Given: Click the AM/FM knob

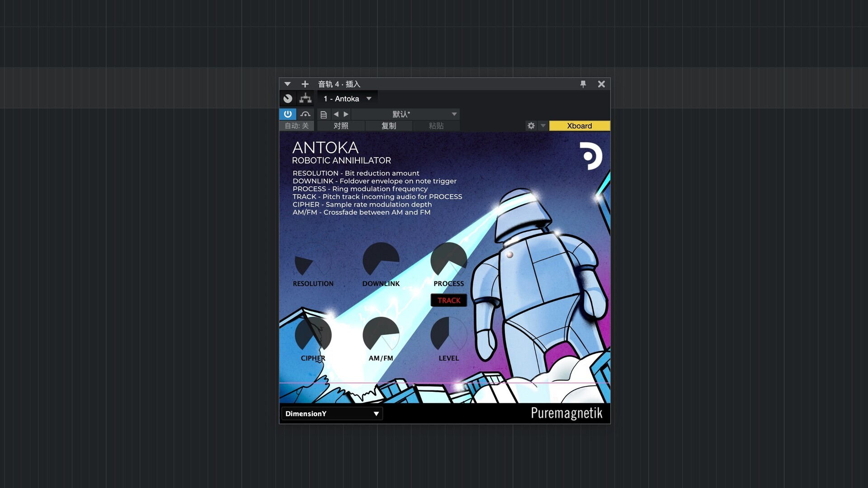Looking at the screenshot, I should (x=381, y=335).
